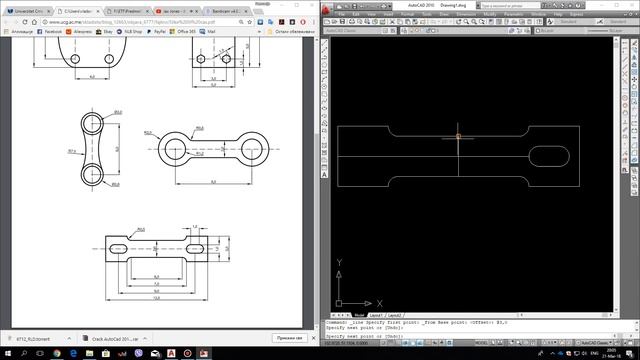Open status bar AutoCAD Classic workspace switcher

pyautogui.click(x=594, y=343)
